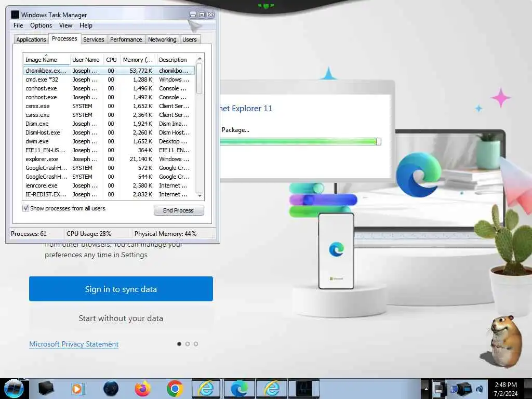The width and height of the screenshot is (532, 399).
Task: Select the explorer.exe process
Action: click(x=109, y=159)
